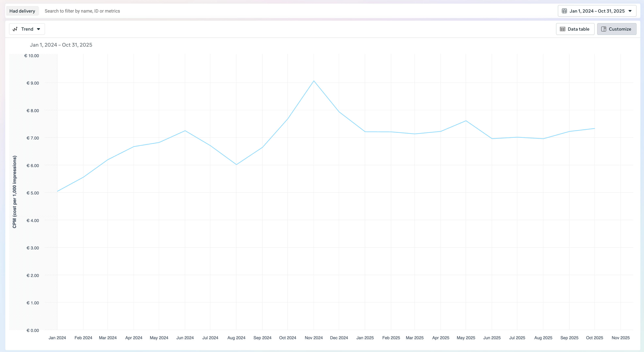Screen dimensions: 644x352
Task: Click the Jun 2024 x-axis label
Action: (185, 338)
